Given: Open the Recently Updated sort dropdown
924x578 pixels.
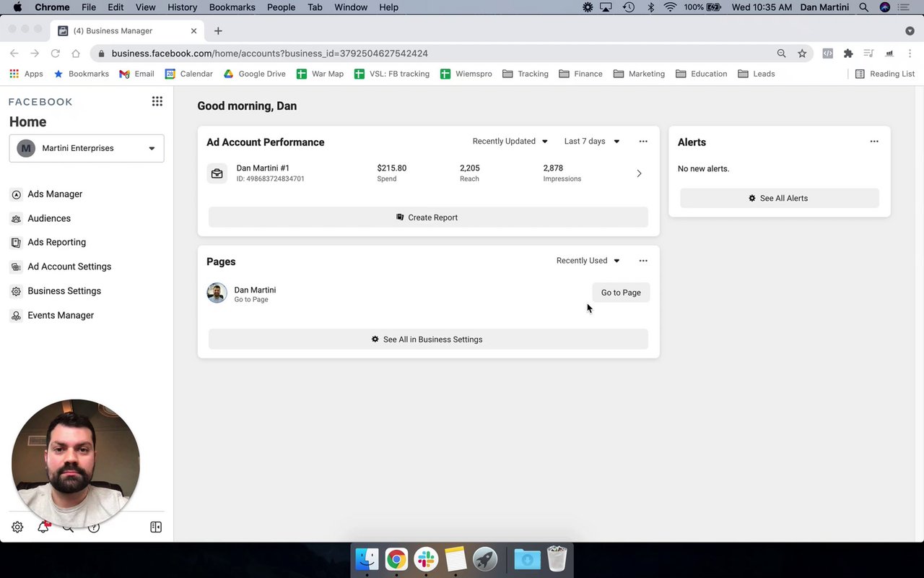Looking at the screenshot, I should [x=510, y=142].
